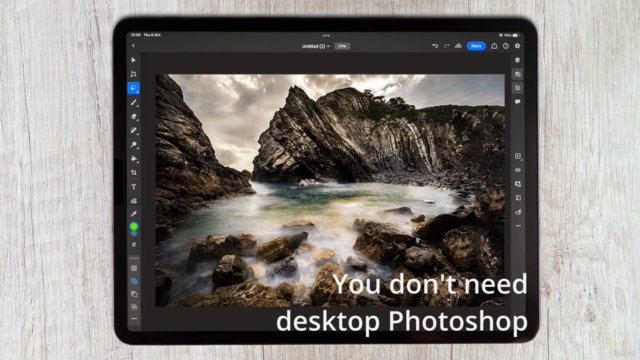Open the green foreground color chip
Viewport: 640px width, 360px height.
(133, 226)
